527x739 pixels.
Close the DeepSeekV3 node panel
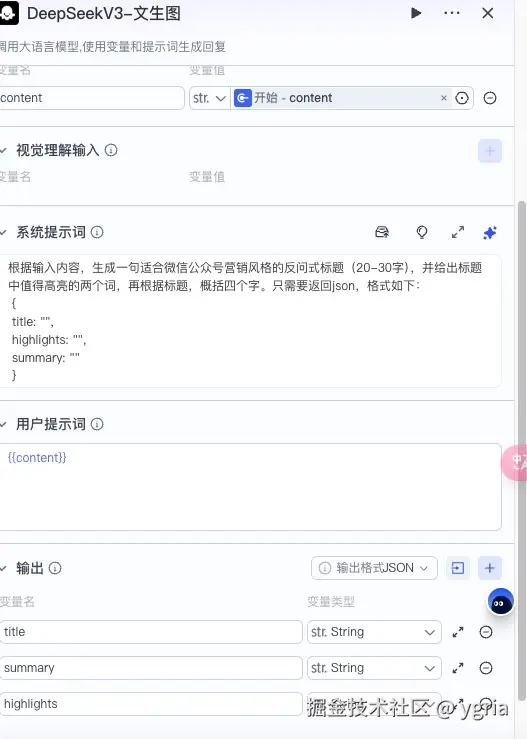tap(487, 13)
